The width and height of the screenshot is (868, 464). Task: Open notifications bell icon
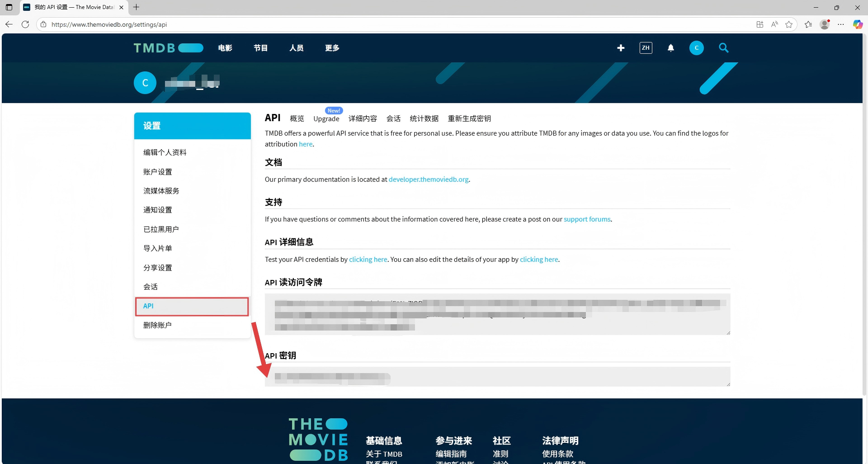tap(671, 48)
